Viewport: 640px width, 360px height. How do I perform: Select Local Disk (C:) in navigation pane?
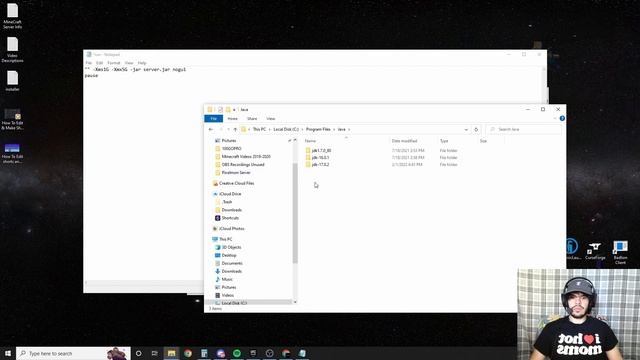pos(234,303)
